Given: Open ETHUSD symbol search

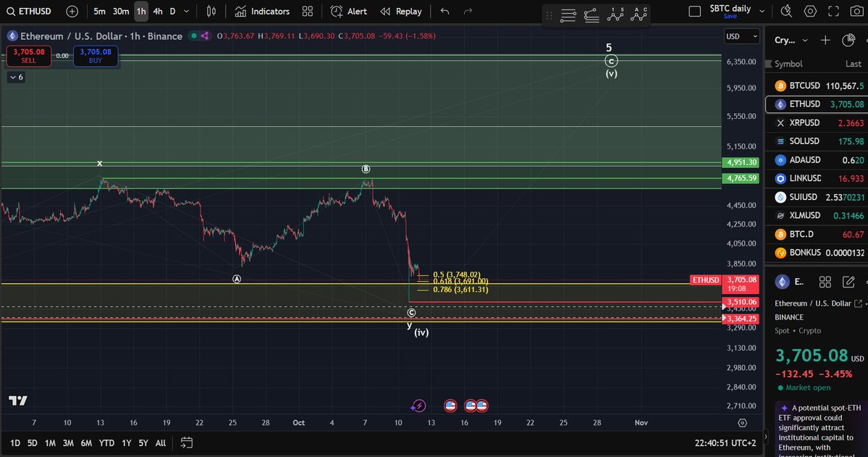Looking at the screenshot, I should pyautogui.click(x=29, y=11).
